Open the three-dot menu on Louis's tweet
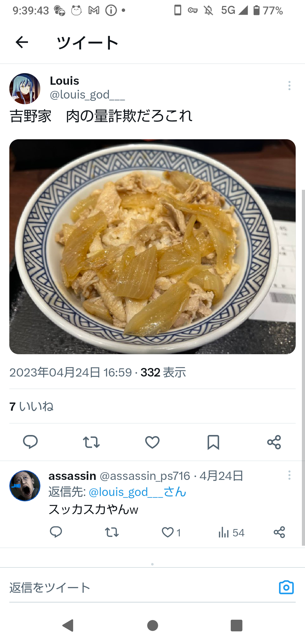305x644 pixels. [289, 86]
